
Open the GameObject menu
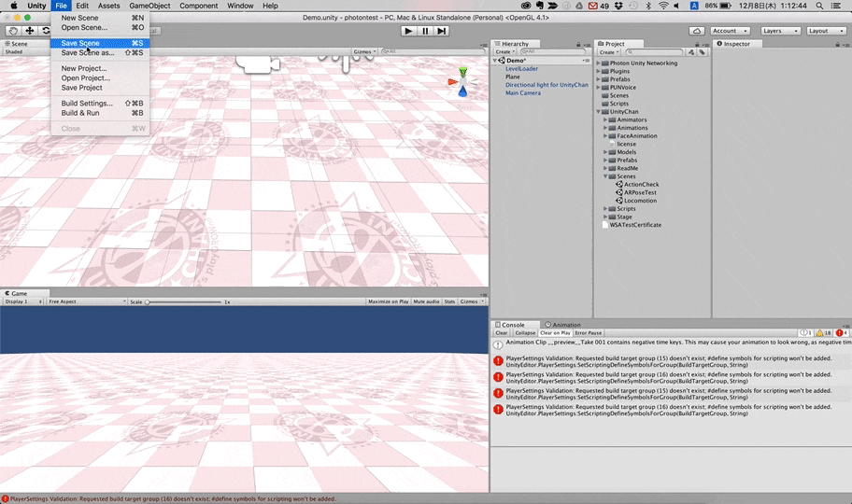149,6
